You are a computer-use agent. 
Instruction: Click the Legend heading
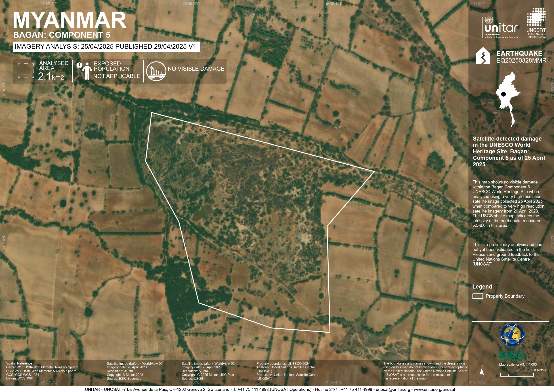pos(482,287)
